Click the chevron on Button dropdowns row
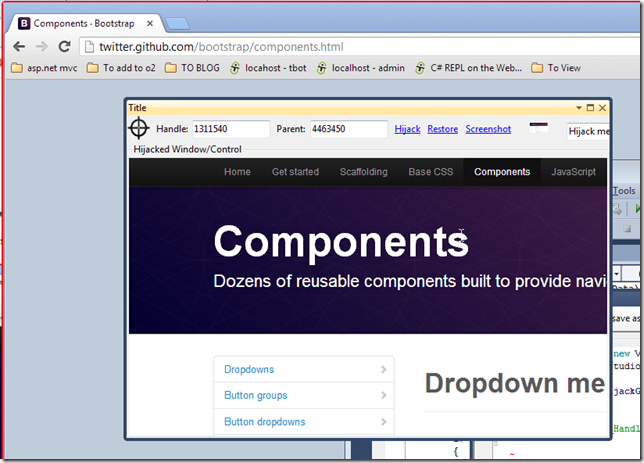This screenshot has height=463, width=644. pos(384,422)
